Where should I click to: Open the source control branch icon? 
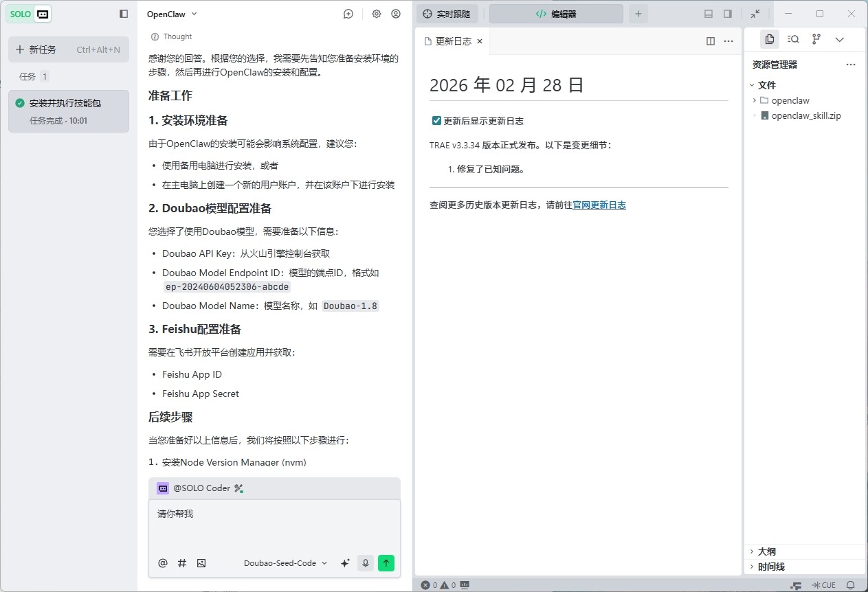pos(816,39)
